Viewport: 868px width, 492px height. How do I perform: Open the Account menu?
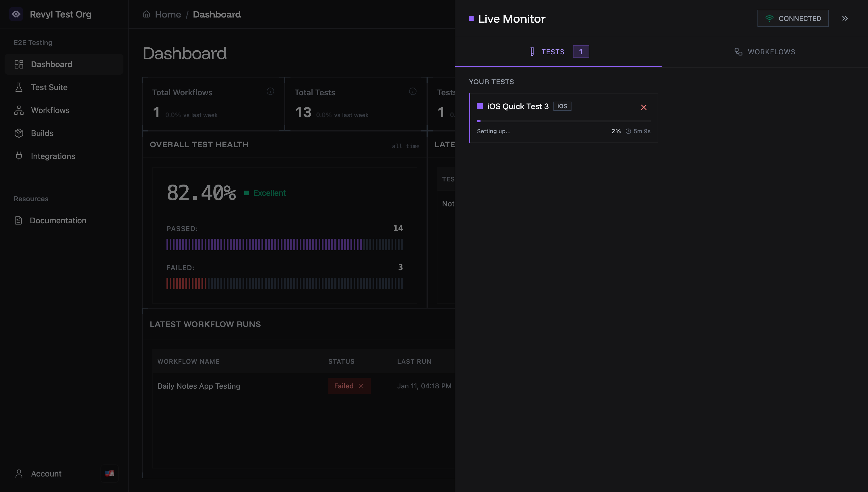coord(46,473)
